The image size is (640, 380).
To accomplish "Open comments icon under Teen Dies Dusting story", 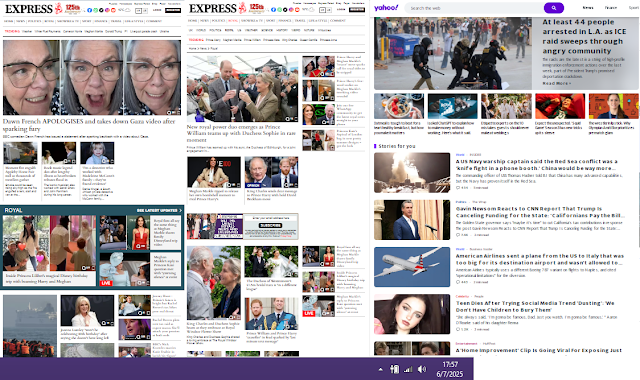I will [458, 329].
